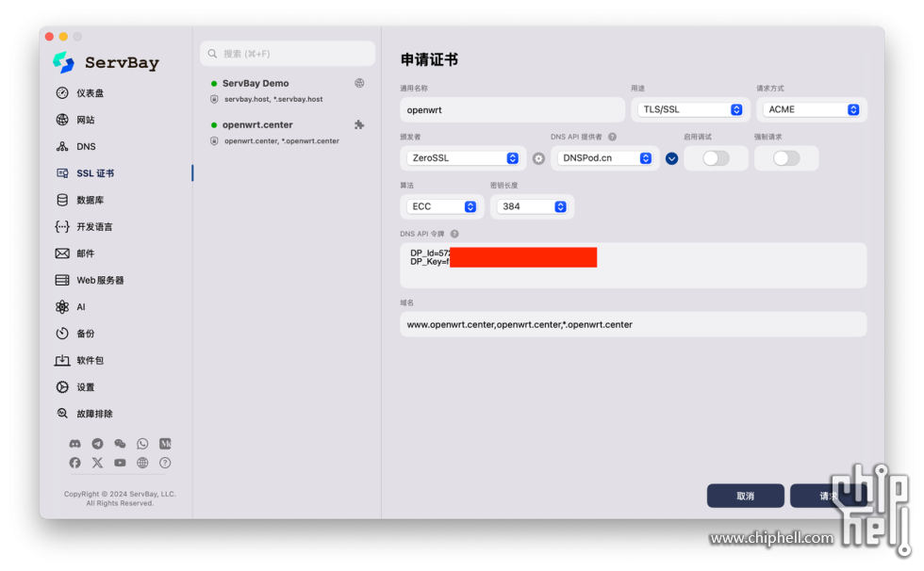The width and height of the screenshot is (924, 571).
Task: Open the AI atom icon in sidebar
Action: pos(62,306)
